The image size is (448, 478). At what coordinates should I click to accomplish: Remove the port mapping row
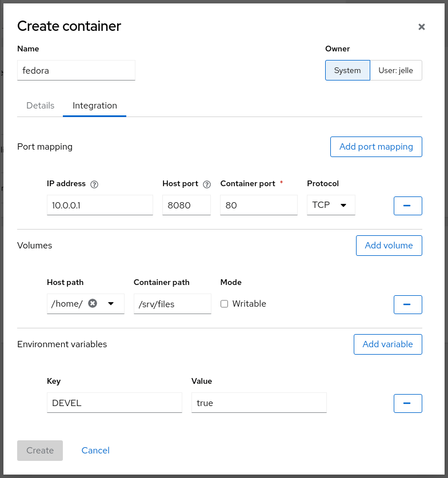tap(407, 206)
